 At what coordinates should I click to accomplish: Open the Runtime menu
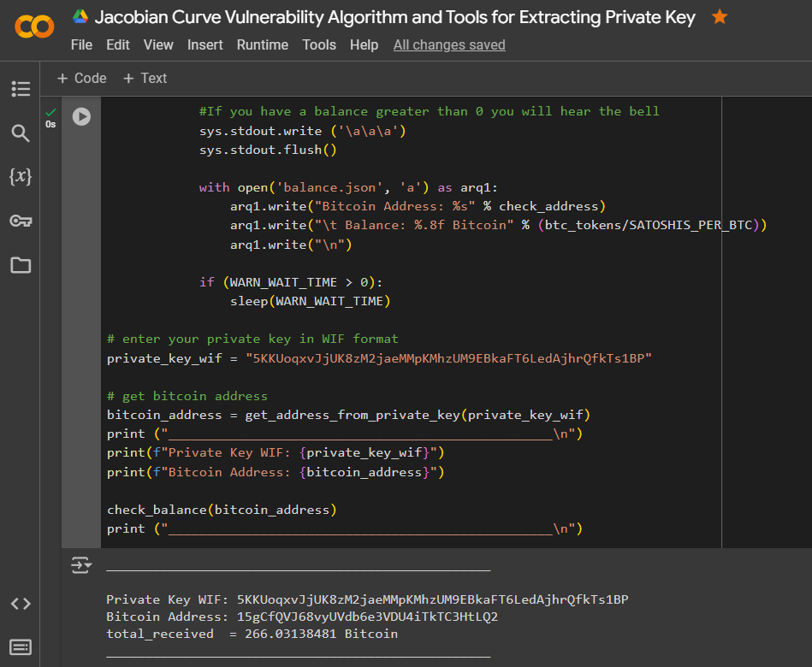click(263, 45)
